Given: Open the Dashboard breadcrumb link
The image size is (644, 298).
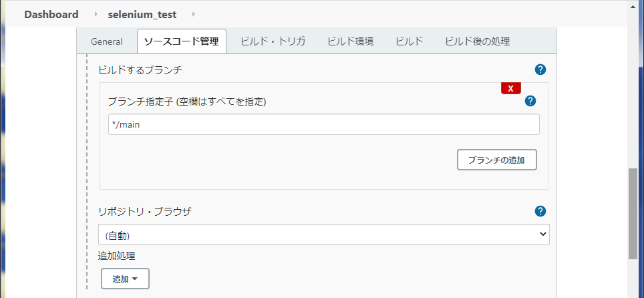Looking at the screenshot, I should tap(51, 15).
